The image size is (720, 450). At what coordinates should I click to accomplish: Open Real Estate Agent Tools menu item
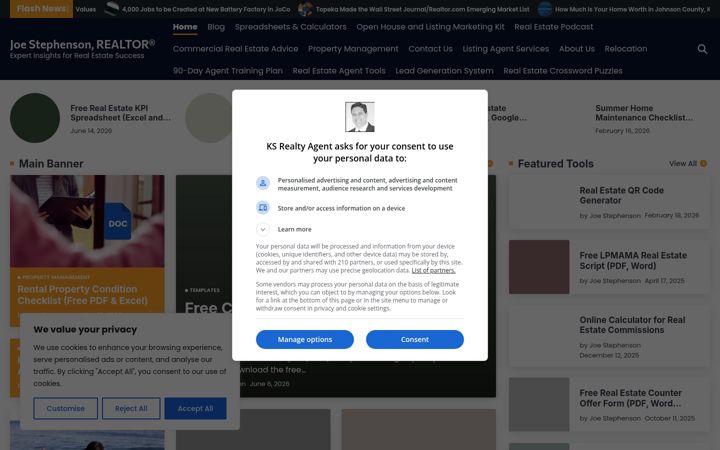coord(339,71)
